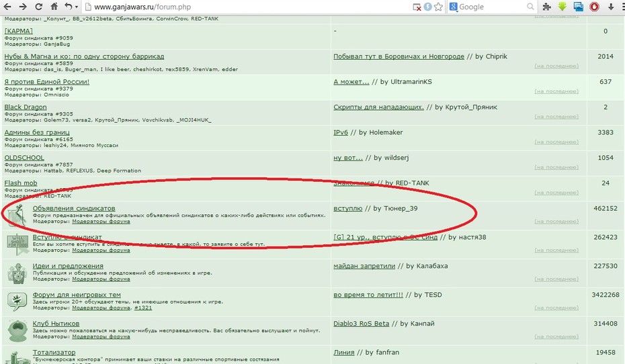Open the А может... topic
This screenshot has width=625, height=364.
(x=351, y=82)
